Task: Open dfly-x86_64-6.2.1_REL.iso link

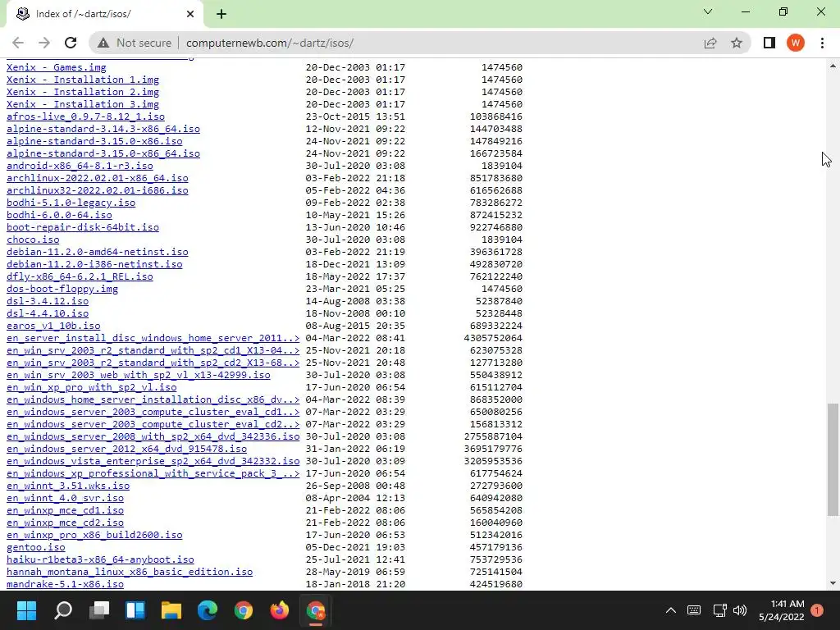Action: point(80,277)
